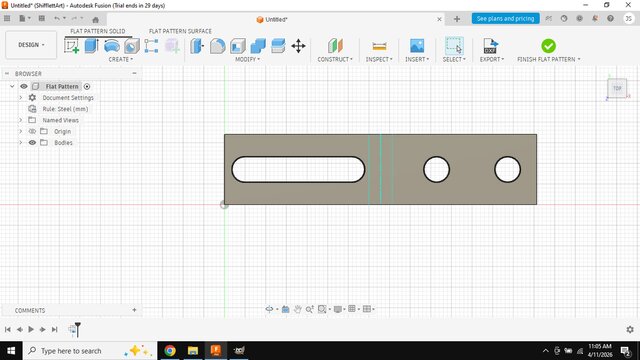Click the Look At icon in navigation bar
The height and width of the screenshot is (360, 640).
285,309
